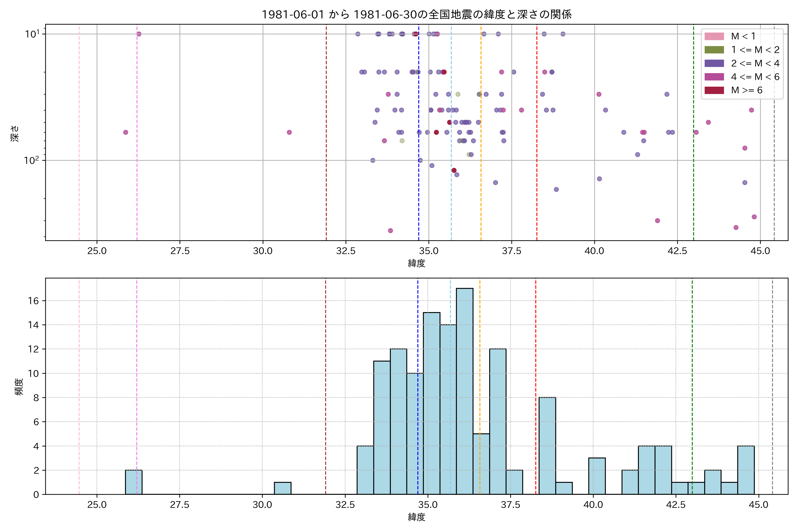Click the dark red M >= 6 legend swatch

point(714,90)
